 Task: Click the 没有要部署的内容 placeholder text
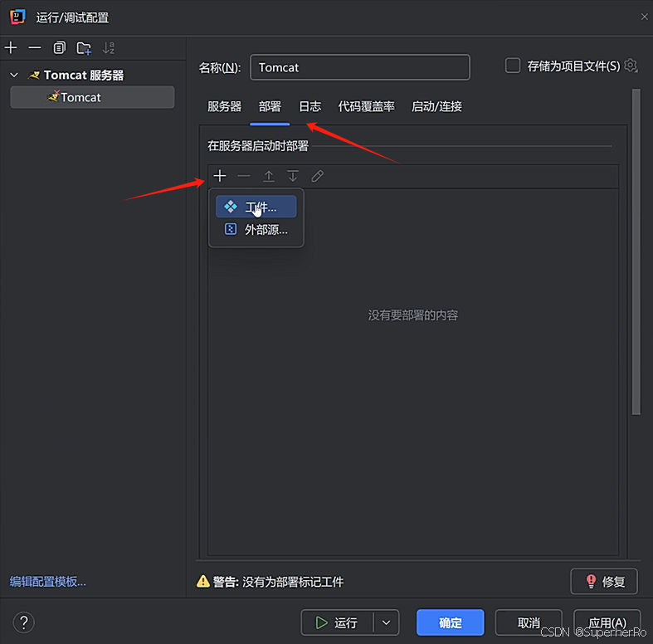412,315
